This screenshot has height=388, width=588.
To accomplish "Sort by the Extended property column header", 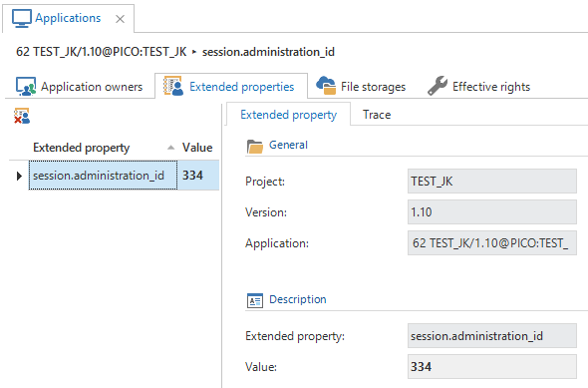I will (82, 148).
